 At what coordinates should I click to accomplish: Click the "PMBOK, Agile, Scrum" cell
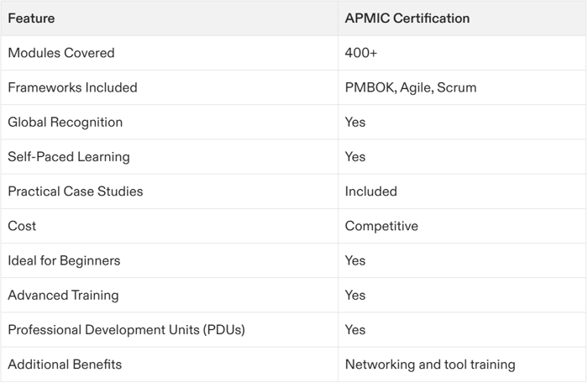[410, 87]
